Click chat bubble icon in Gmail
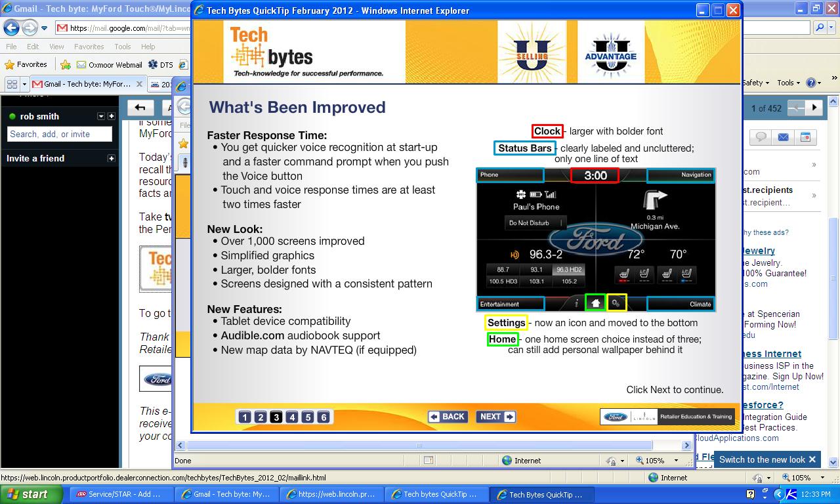 point(761,137)
